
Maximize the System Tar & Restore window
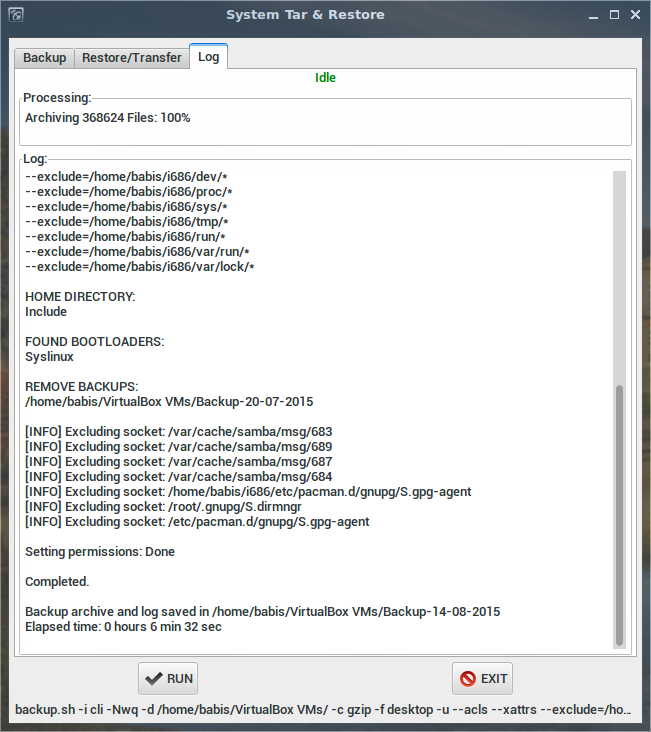(615, 15)
